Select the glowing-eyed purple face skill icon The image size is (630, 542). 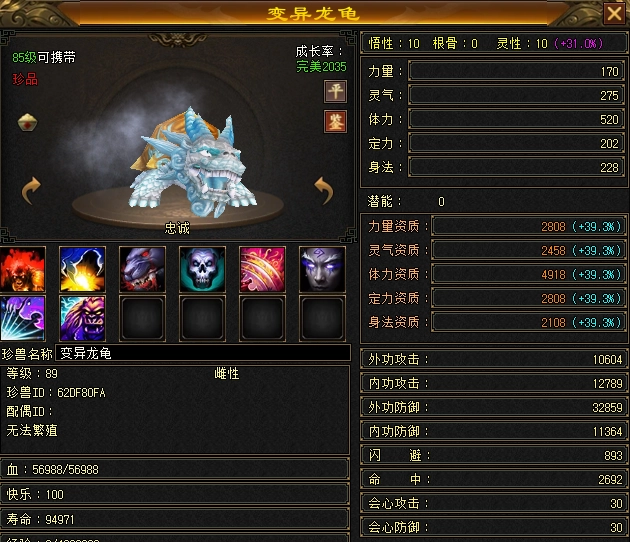point(322,269)
